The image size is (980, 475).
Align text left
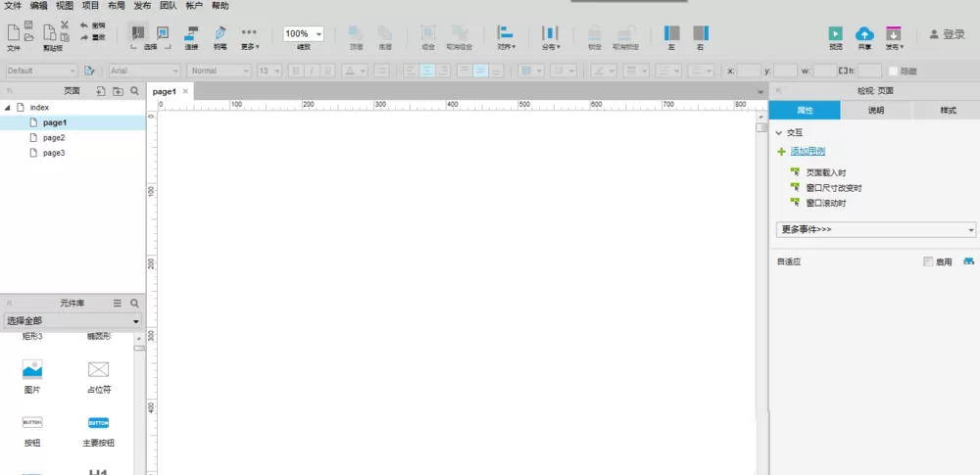click(x=410, y=71)
